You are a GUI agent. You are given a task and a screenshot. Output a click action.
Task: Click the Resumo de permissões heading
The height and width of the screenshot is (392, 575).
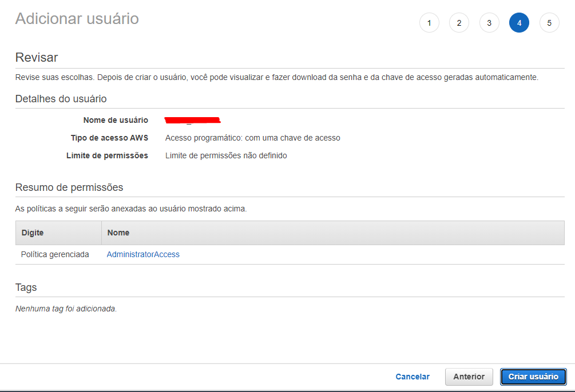coord(69,187)
